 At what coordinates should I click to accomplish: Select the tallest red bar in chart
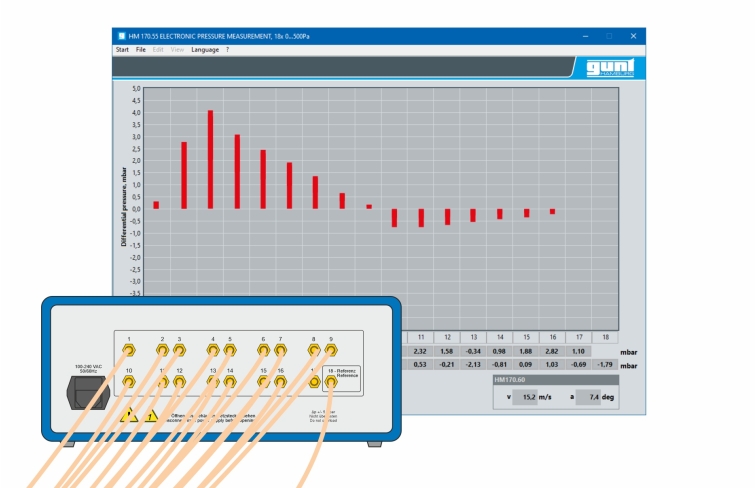(210, 159)
